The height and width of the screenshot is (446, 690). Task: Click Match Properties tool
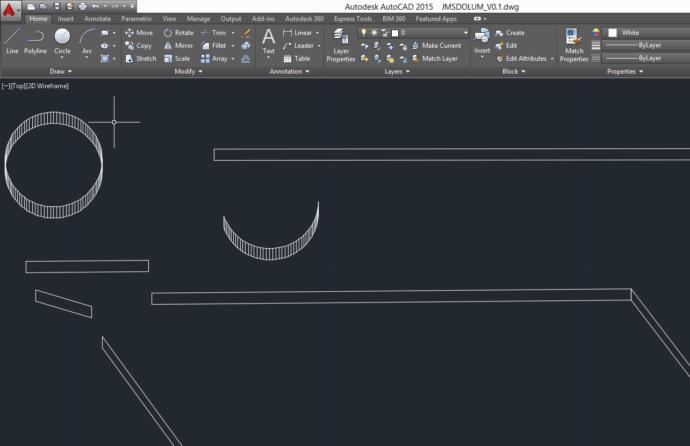pos(574,45)
